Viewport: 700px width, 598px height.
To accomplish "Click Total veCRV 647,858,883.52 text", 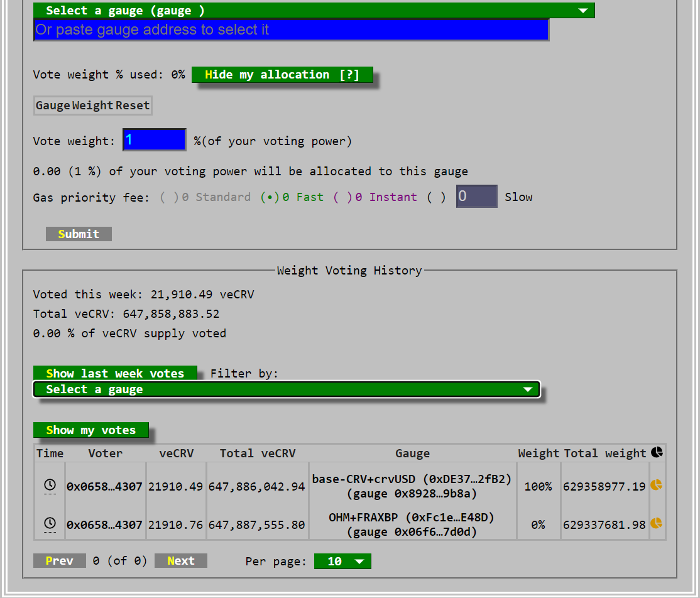I will (126, 313).
